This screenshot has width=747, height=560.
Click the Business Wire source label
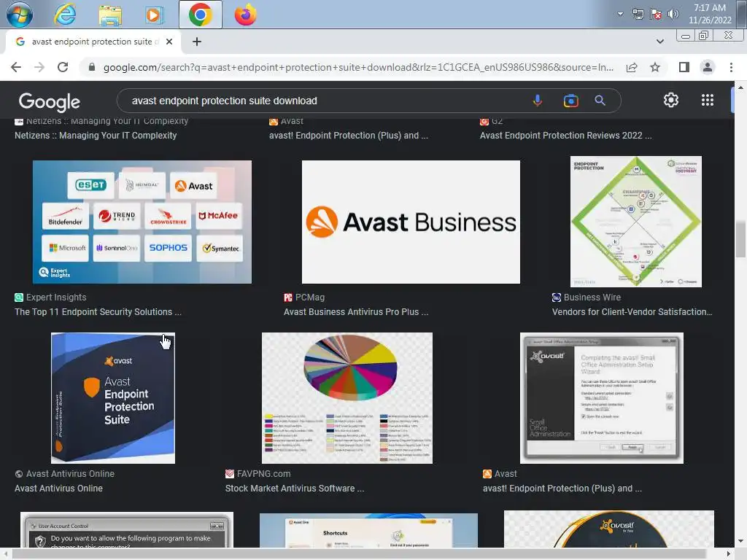coord(592,297)
